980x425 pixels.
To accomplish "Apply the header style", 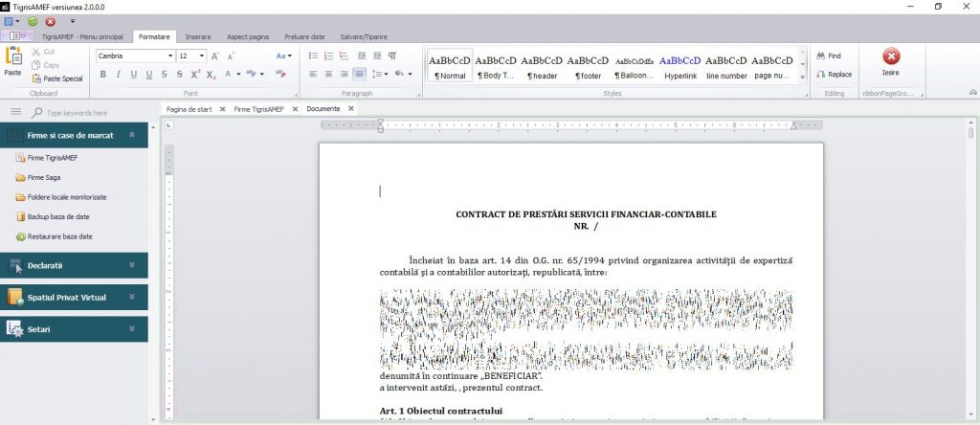I will 542,66.
